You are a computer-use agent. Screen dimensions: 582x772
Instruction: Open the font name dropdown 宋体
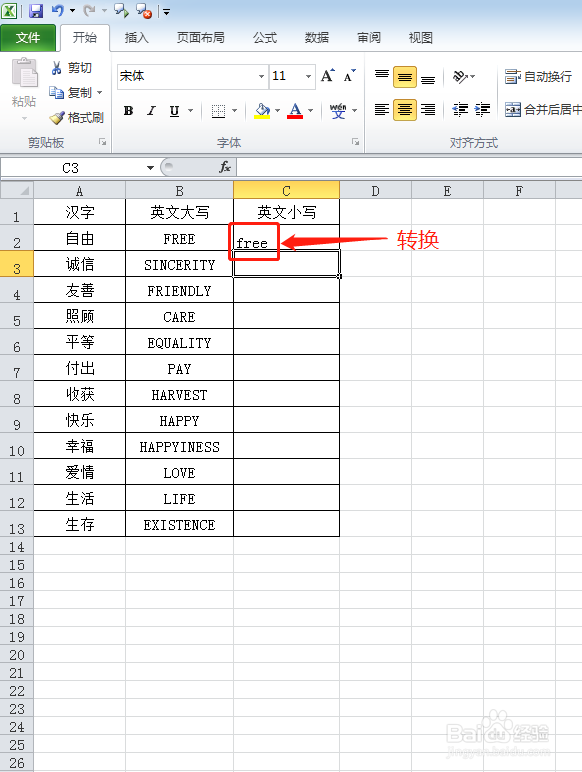point(261,76)
